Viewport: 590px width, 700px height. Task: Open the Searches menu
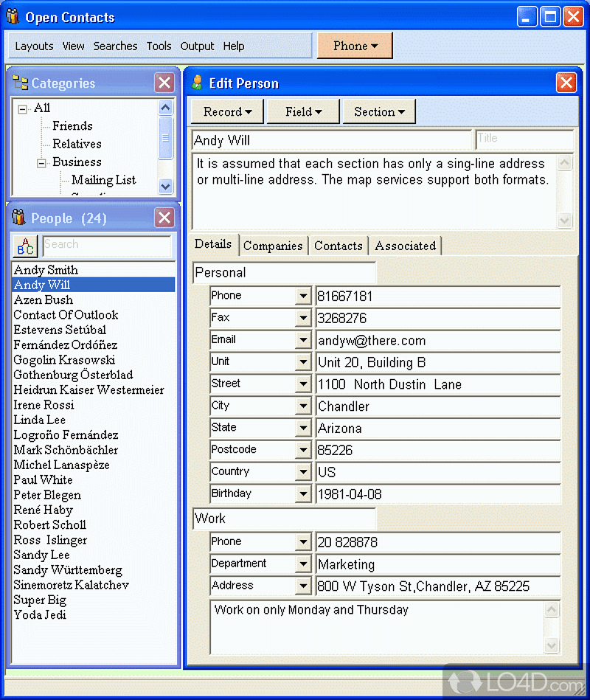pyautogui.click(x=115, y=46)
